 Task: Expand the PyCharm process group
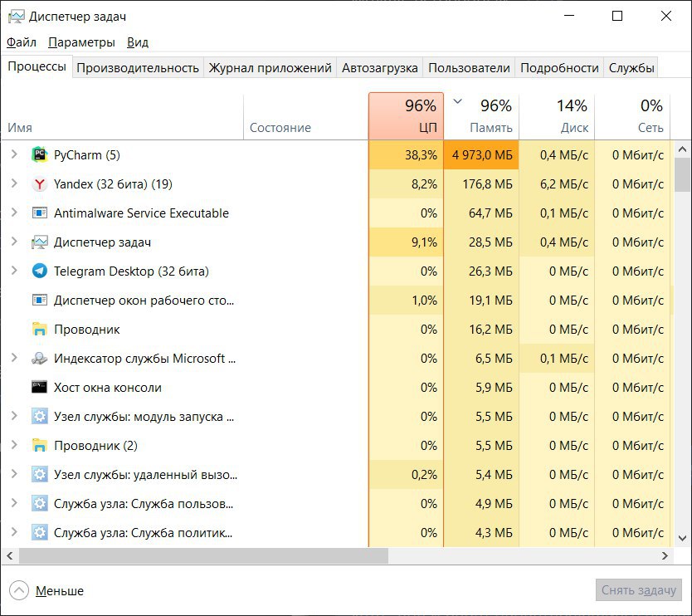pyautogui.click(x=14, y=155)
